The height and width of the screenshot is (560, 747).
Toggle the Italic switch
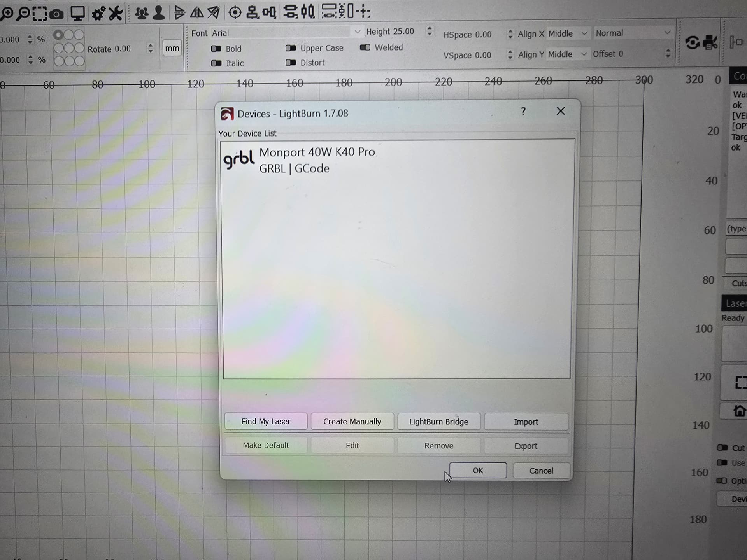point(216,63)
